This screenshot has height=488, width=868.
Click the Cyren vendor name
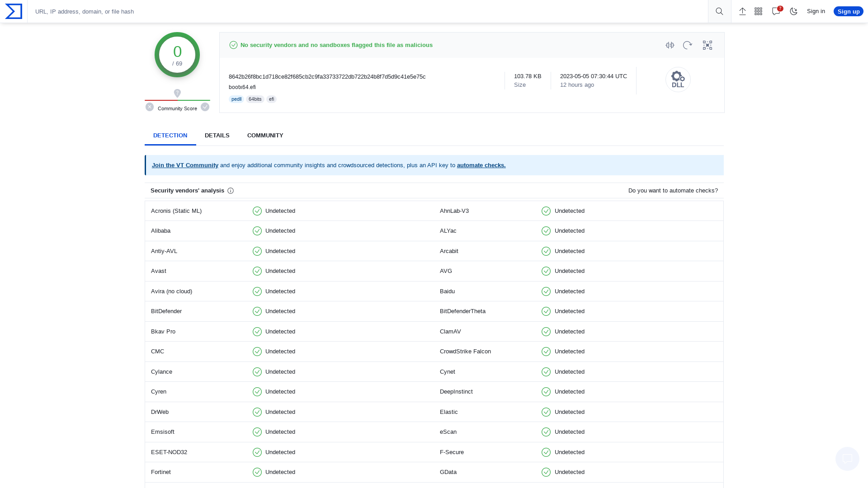[159, 392]
